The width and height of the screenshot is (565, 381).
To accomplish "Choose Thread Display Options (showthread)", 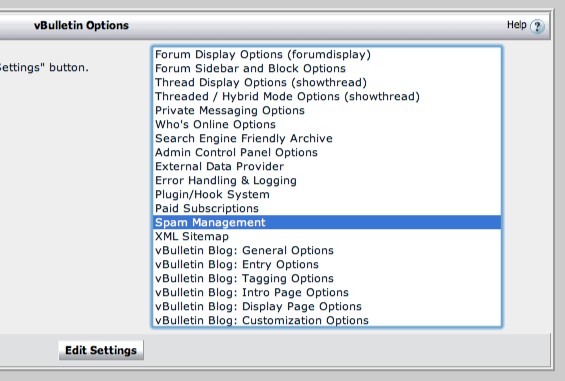I will [327, 83].
